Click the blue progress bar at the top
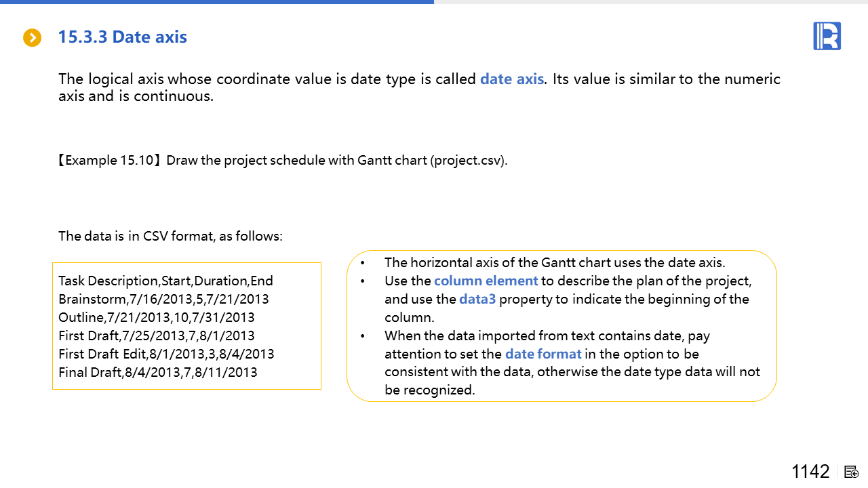The height and width of the screenshot is (488, 868). tap(217, 2)
